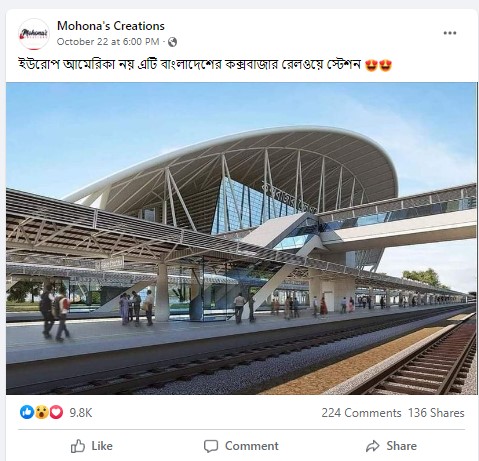This screenshot has width=479, height=461.
Task: Open the railway station image
Action: point(241,238)
